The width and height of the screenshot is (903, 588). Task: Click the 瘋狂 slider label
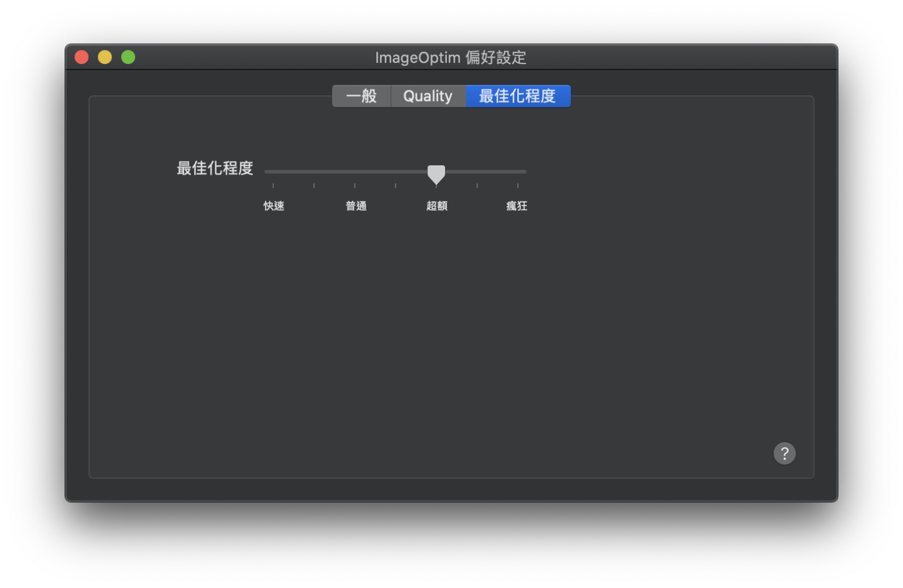[517, 206]
